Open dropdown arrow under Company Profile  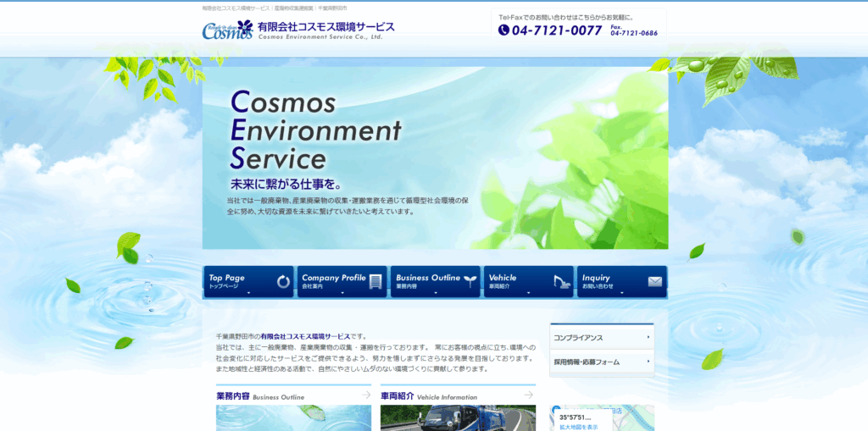pyautogui.click(x=342, y=294)
